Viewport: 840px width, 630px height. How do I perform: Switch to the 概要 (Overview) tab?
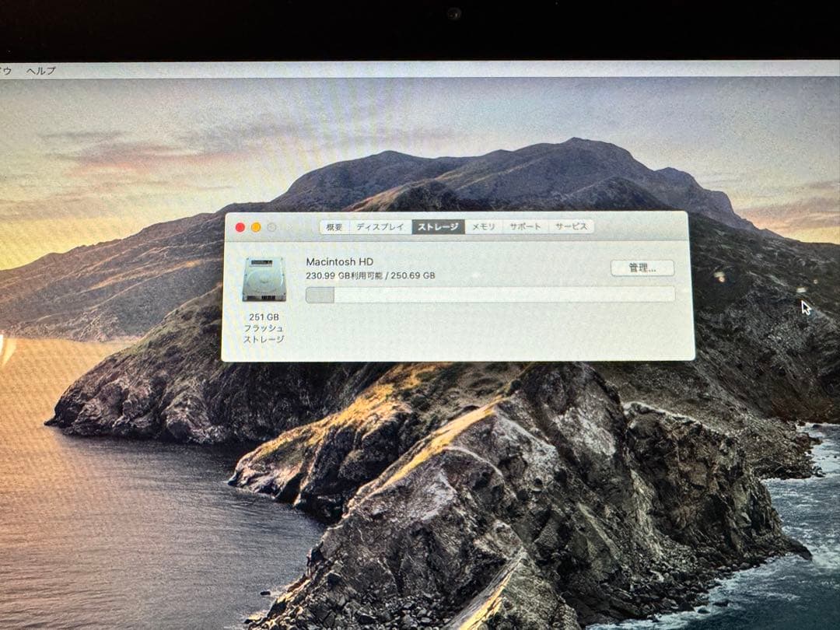click(334, 227)
